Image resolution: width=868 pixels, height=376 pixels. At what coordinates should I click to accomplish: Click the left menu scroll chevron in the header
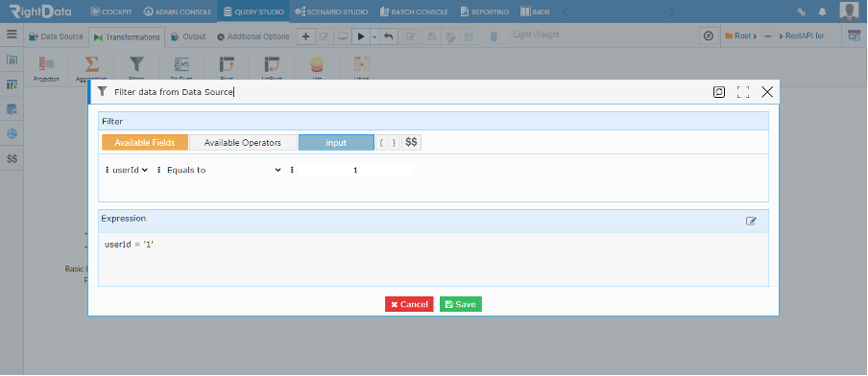click(564, 12)
